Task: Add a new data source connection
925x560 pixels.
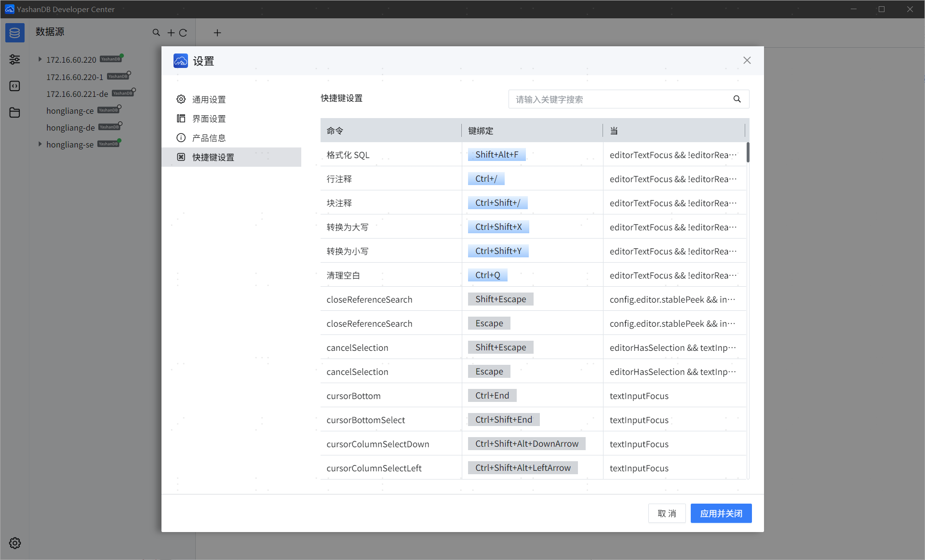Action: 171,33
